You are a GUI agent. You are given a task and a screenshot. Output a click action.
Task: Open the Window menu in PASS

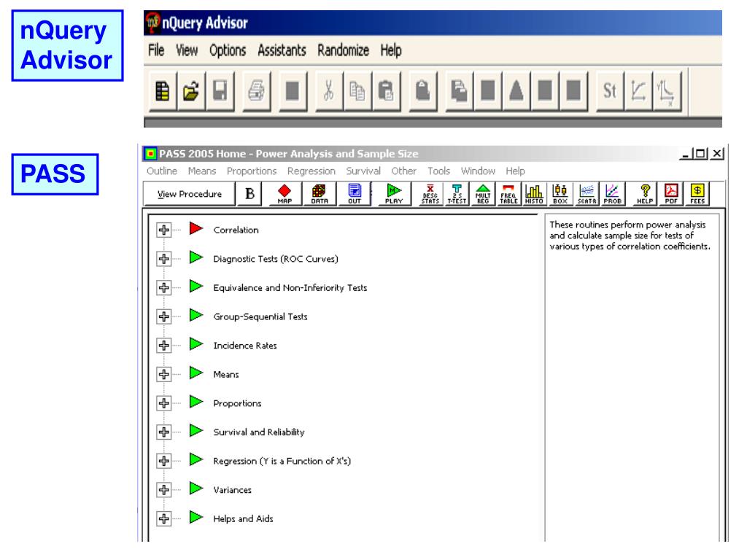[x=478, y=171]
